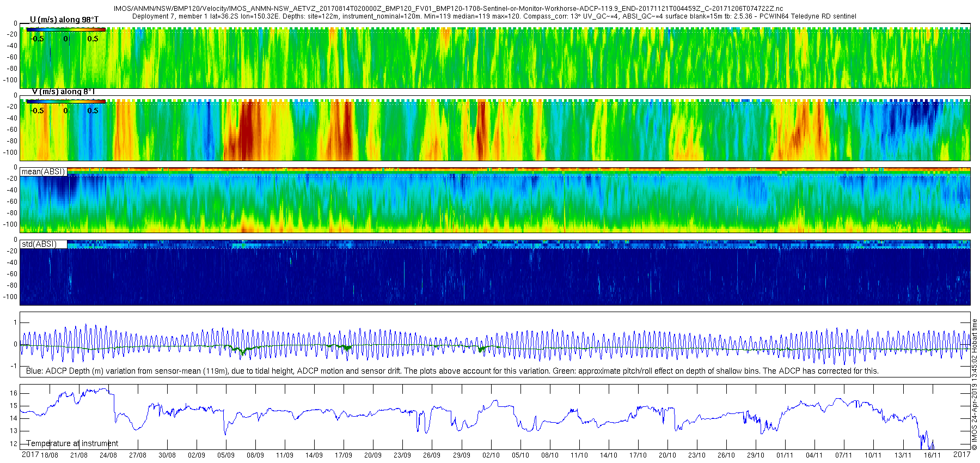Click the U velocity colorbar legend
Image resolution: width=980 pixels, height=463 pixels.
(x=66, y=29)
